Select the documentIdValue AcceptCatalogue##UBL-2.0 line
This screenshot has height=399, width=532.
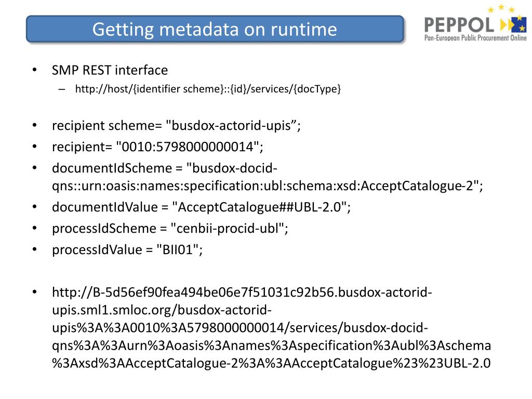(201, 207)
